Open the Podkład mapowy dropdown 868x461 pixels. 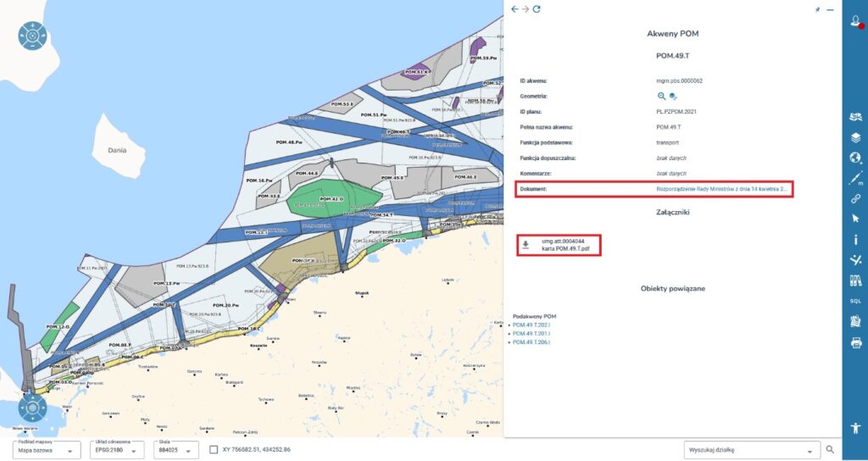pyautogui.click(x=48, y=450)
